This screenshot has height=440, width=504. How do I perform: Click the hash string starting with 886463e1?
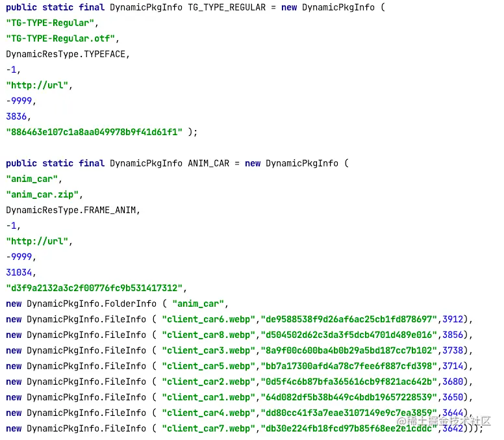point(94,132)
